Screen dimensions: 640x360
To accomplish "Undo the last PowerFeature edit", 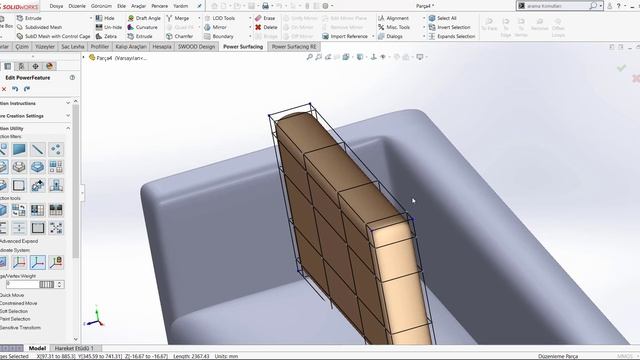I will click(x=15, y=89).
